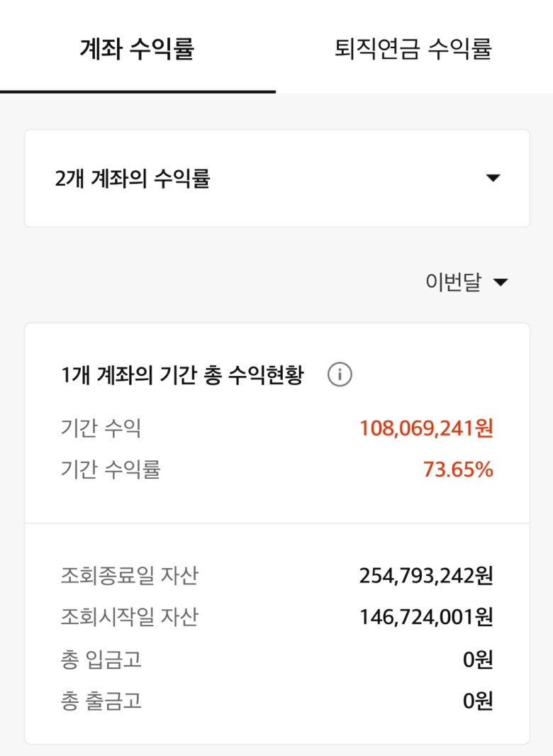Open the info icon beside 기간 총 수익현황
553x756 pixels.
[340, 374]
